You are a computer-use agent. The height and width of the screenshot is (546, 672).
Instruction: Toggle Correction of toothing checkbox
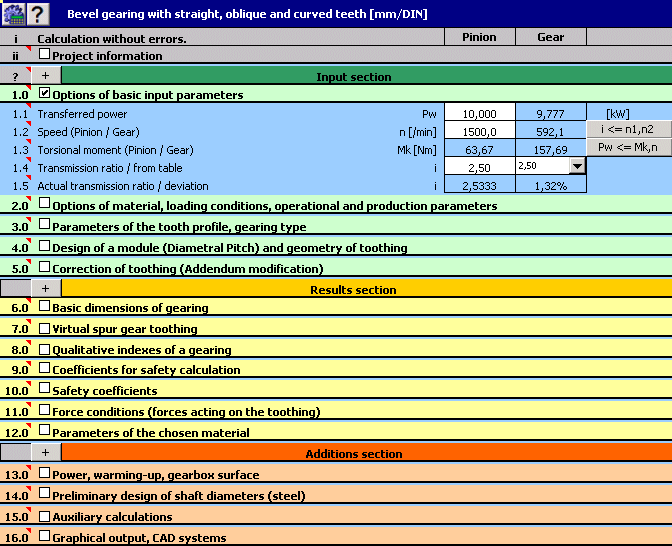point(44,267)
